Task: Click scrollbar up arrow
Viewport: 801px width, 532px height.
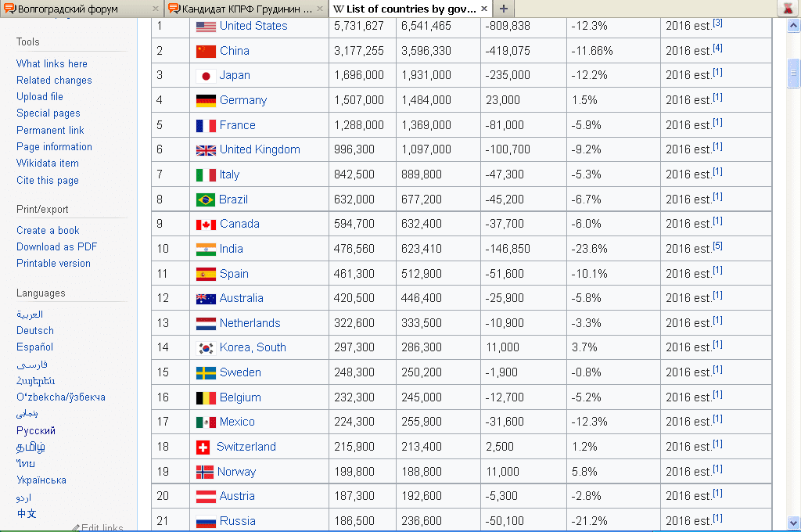Action: point(793,25)
